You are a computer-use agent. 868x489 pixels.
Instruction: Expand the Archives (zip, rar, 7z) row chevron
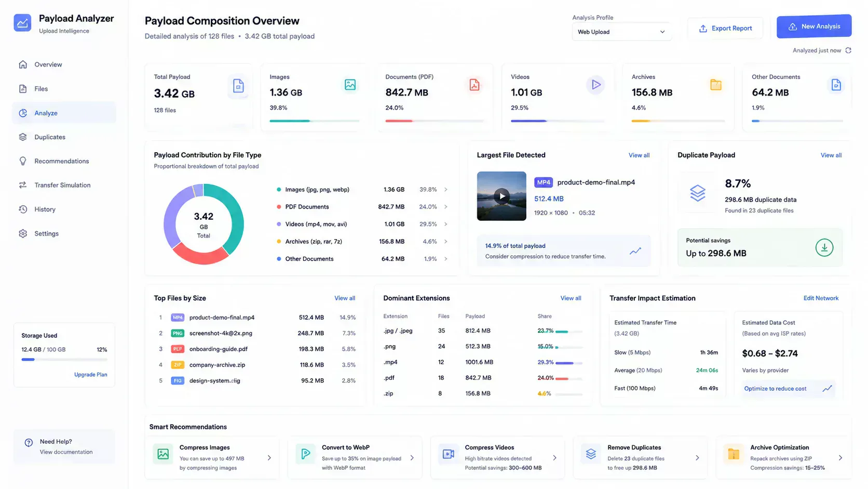tap(446, 242)
